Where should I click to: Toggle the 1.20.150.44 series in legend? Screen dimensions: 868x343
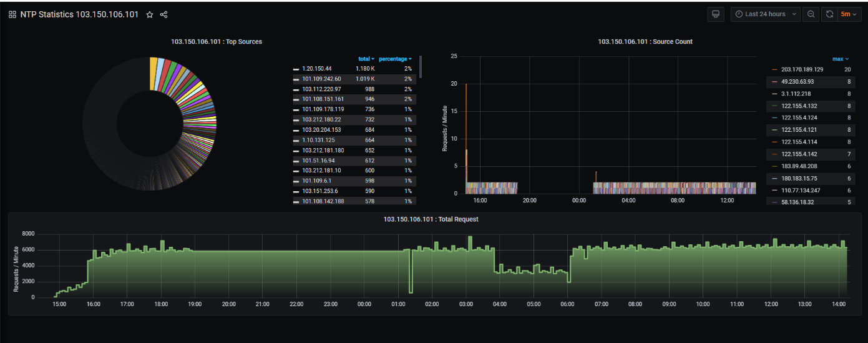[x=318, y=69]
